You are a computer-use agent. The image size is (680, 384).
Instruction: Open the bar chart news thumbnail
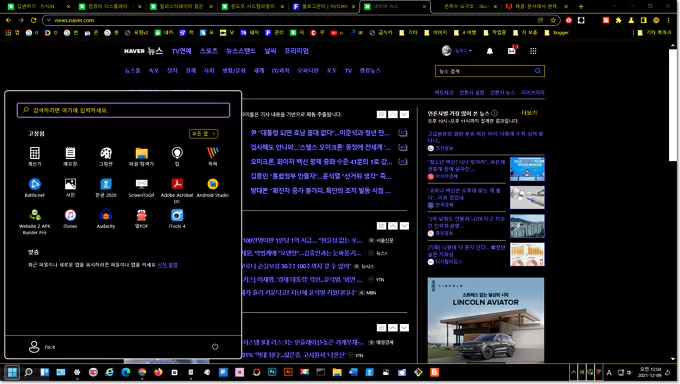click(x=527, y=254)
